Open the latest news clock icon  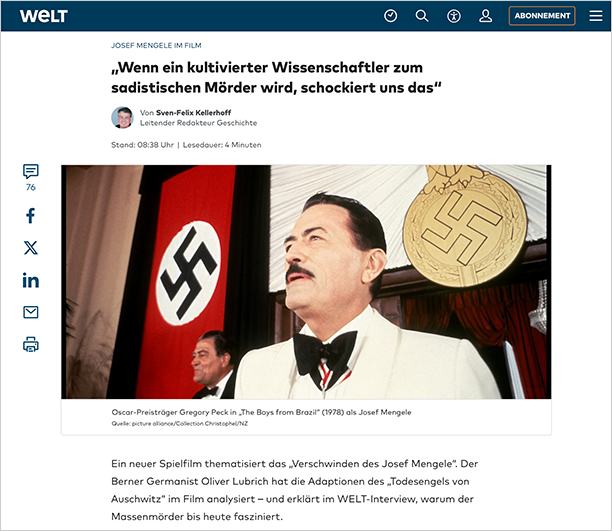click(390, 16)
